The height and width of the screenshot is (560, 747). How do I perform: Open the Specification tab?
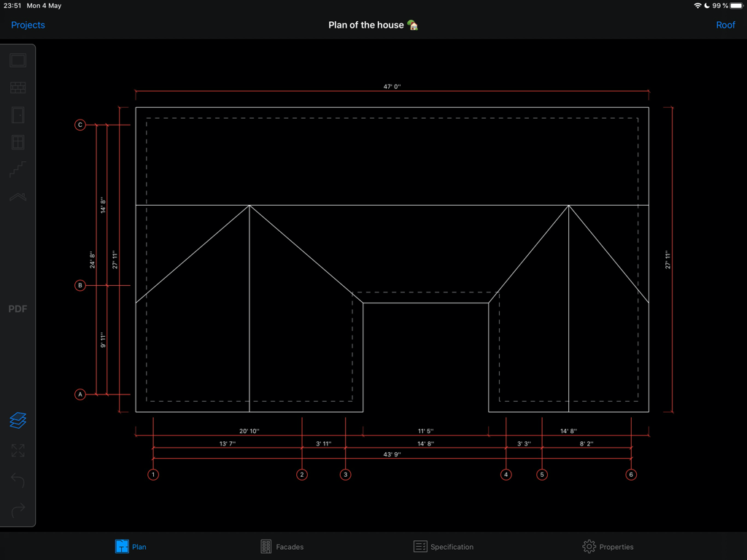443,546
